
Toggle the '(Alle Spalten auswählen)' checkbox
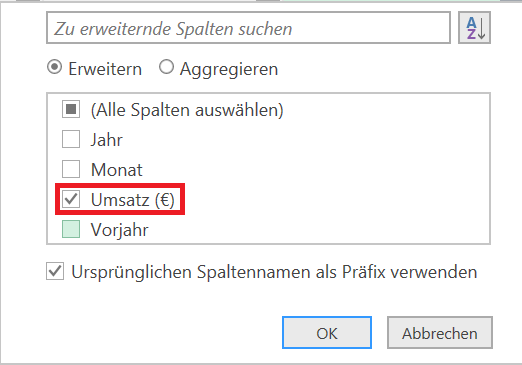click(x=71, y=109)
